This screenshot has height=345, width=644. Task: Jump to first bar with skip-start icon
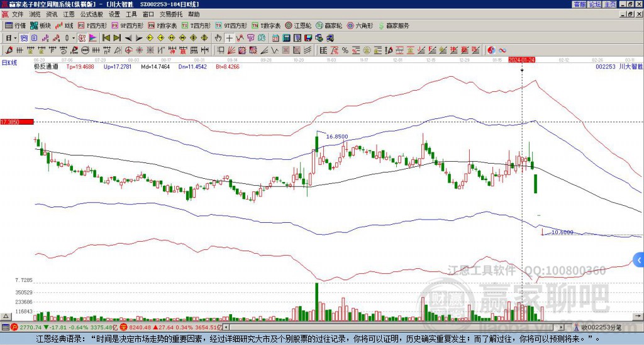[106, 38]
